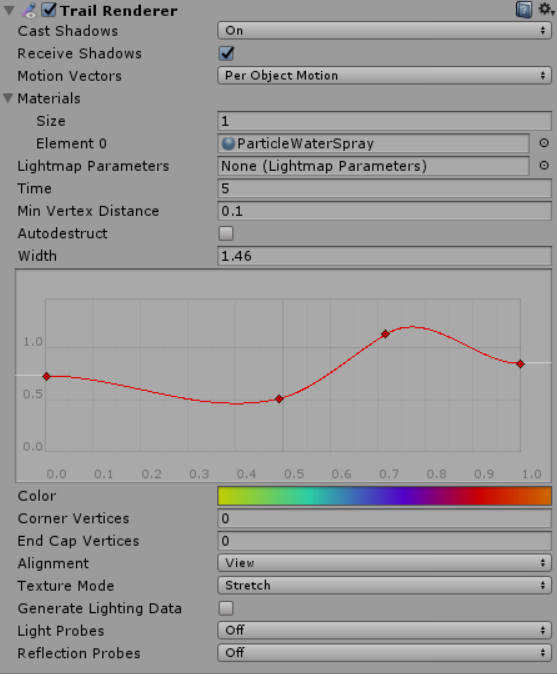Open the Cast Shadows dropdown
The height and width of the screenshot is (674, 557).
coord(384,31)
